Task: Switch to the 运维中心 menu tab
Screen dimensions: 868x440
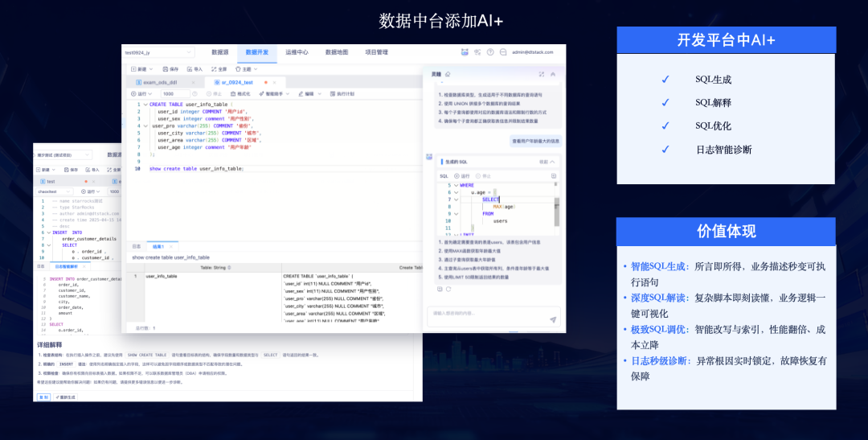Action: pyautogui.click(x=297, y=52)
